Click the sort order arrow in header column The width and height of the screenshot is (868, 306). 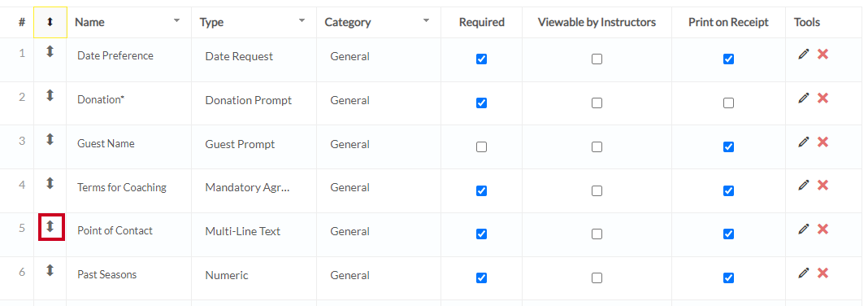click(50, 22)
